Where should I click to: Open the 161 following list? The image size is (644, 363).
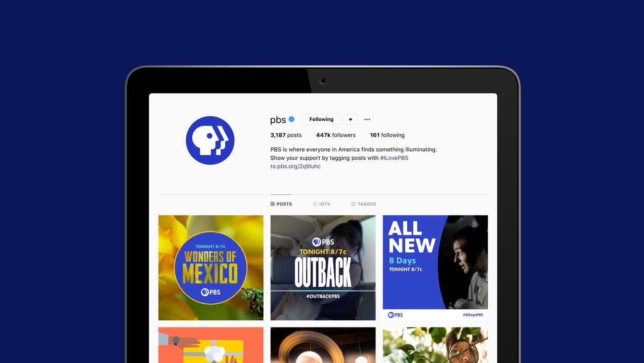pos(387,135)
